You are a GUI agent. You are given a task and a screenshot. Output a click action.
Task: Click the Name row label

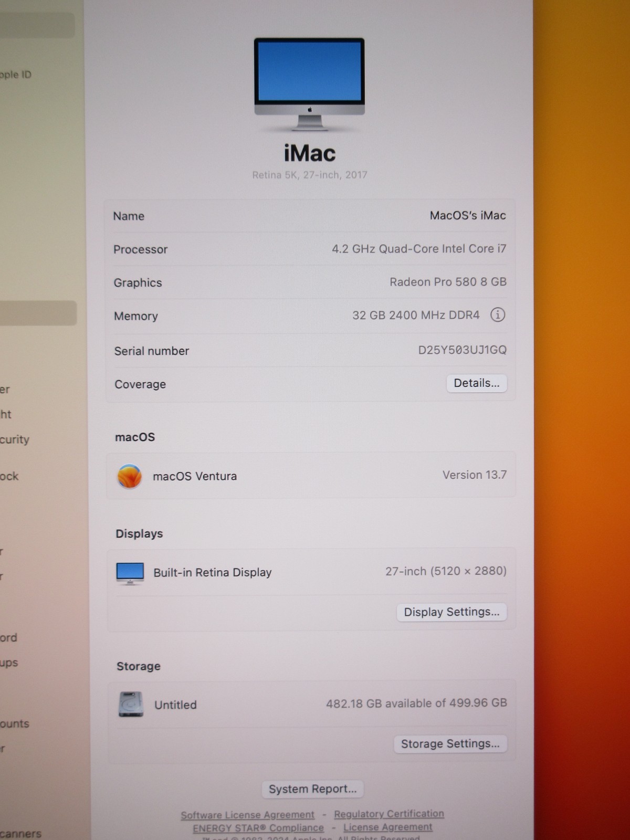129,216
